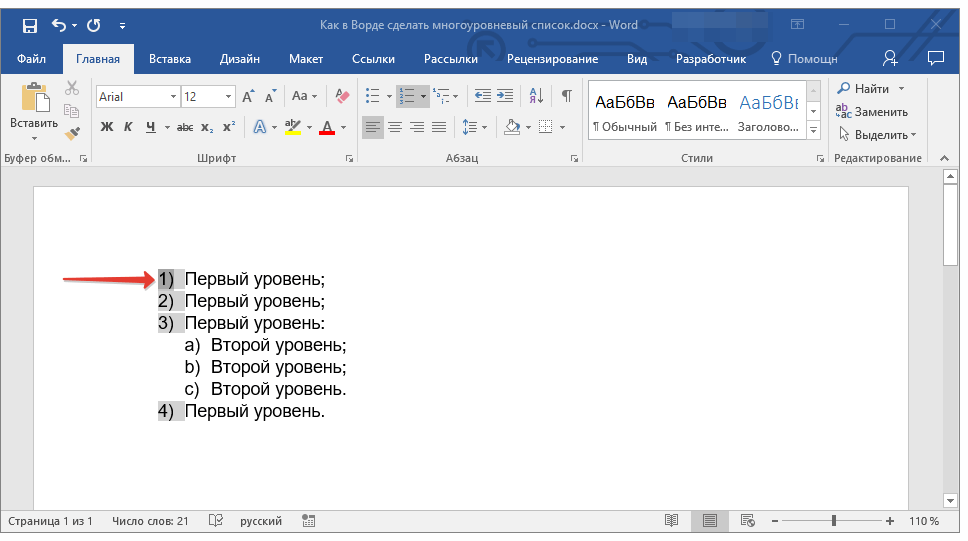Screen dimensions: 968x541
Task: Expand the numbered list style dropdown arrow
Action: click(x=423, y=97)
